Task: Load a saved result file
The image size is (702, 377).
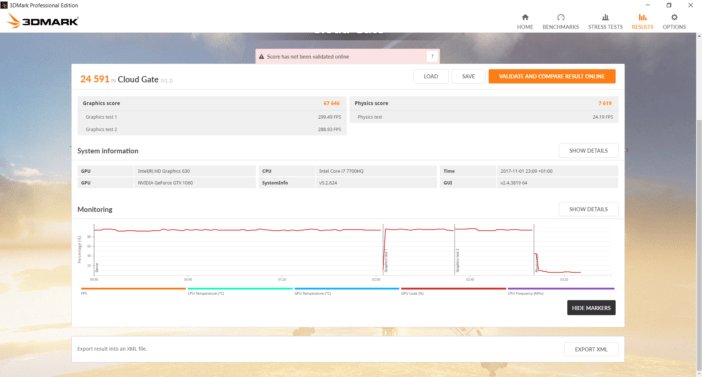Action: click(431, 76)
